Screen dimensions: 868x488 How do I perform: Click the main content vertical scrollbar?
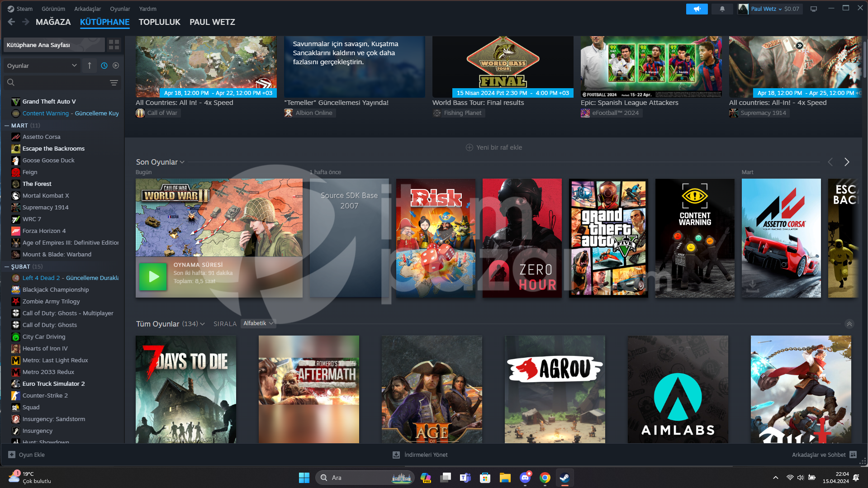point(865,59)
